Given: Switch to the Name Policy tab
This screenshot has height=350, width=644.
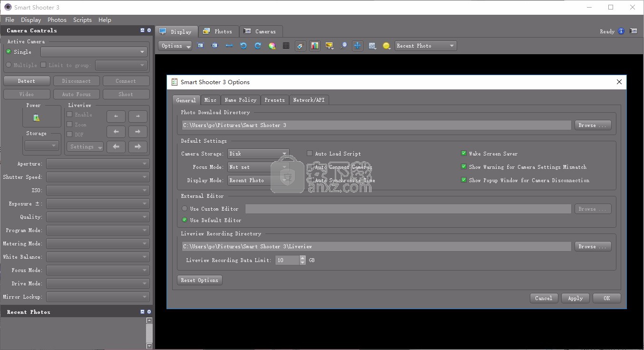Looking at the screenshot, I should [x=240, y=100].
